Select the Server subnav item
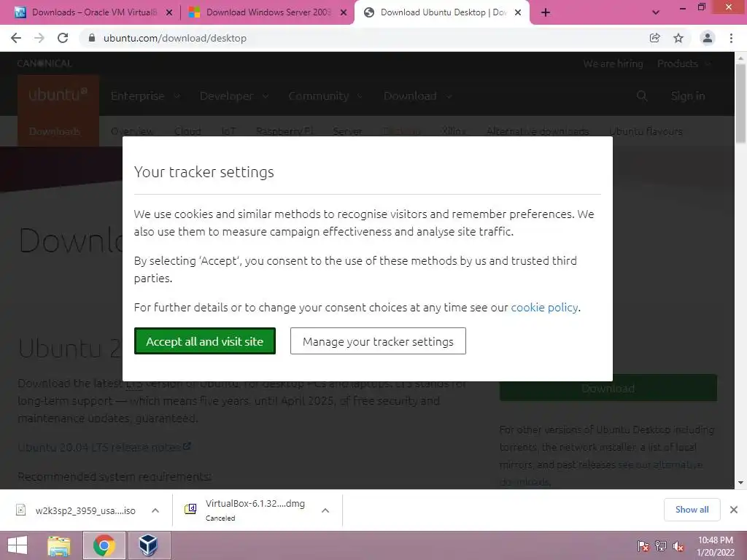The image size is (747, 560). 347,131
